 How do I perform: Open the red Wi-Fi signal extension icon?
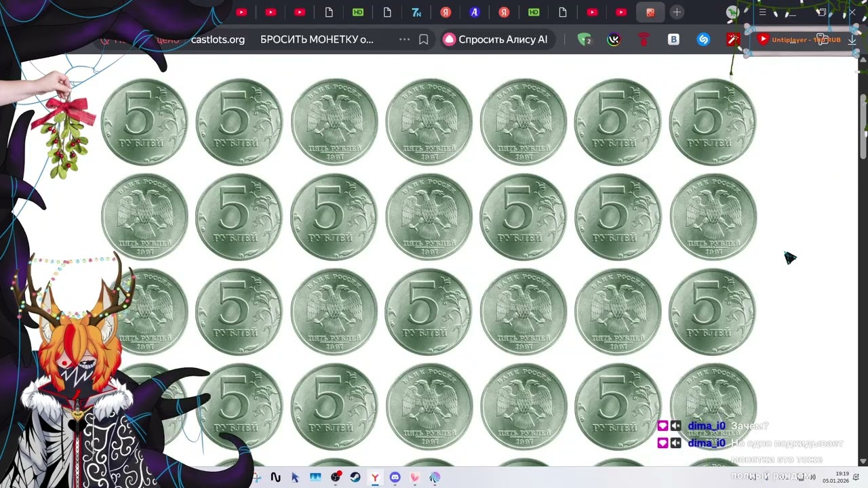click(644, 39)
